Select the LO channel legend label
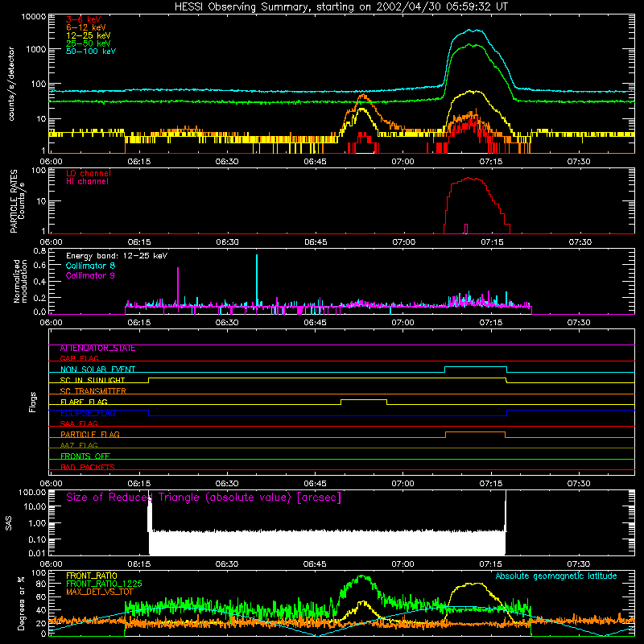The image size is (644, 644). tap(89, 173)
